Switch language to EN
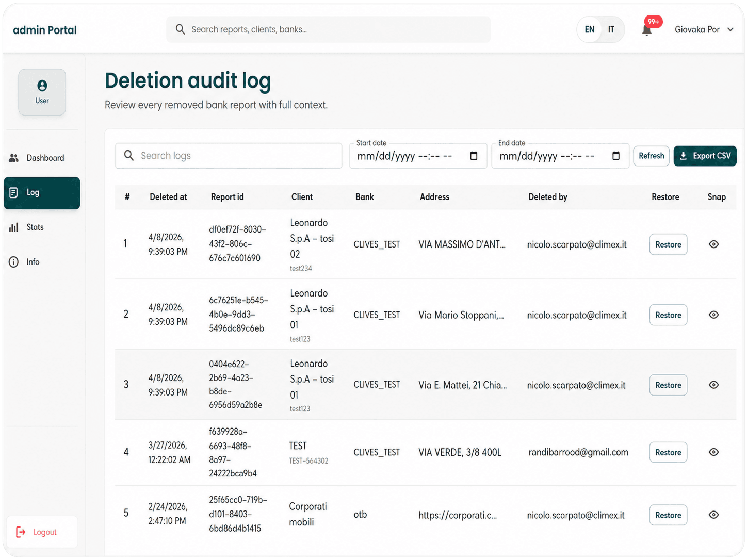The image size is (747, 560). coord(590,29)
